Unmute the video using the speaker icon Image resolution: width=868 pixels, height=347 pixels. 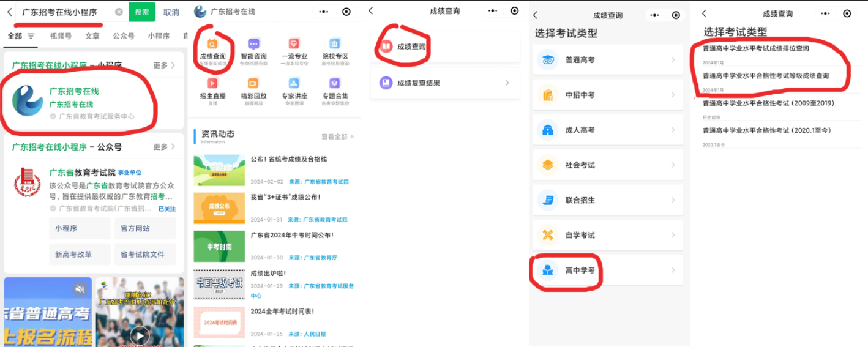(x=80, y=289)
